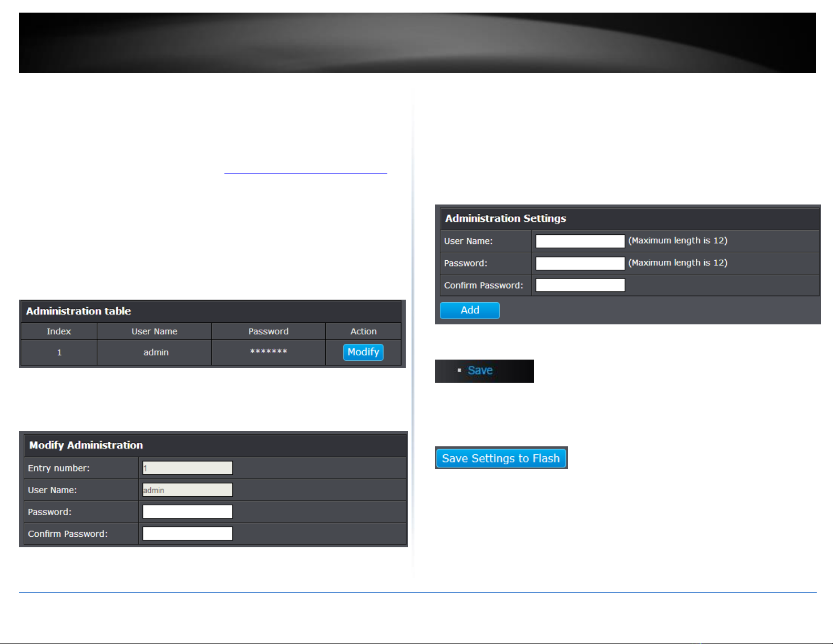
Task: Click '(Maximum length is 12)' beside User Name
Action: tap(678, 240)
